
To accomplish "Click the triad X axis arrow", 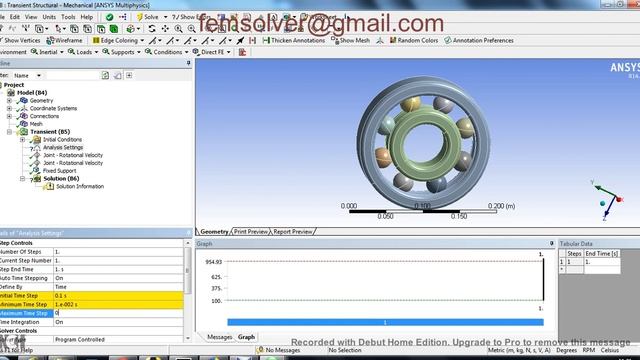I will click(x=620, y=199).
